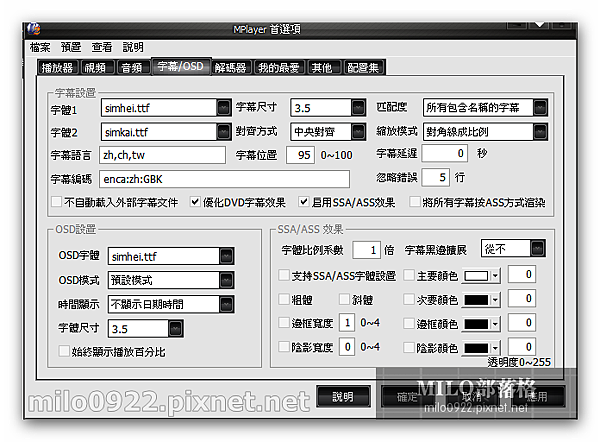Open the 查看 menu
The width and height of the screenshot is (600, 442).
coord(102,47)
